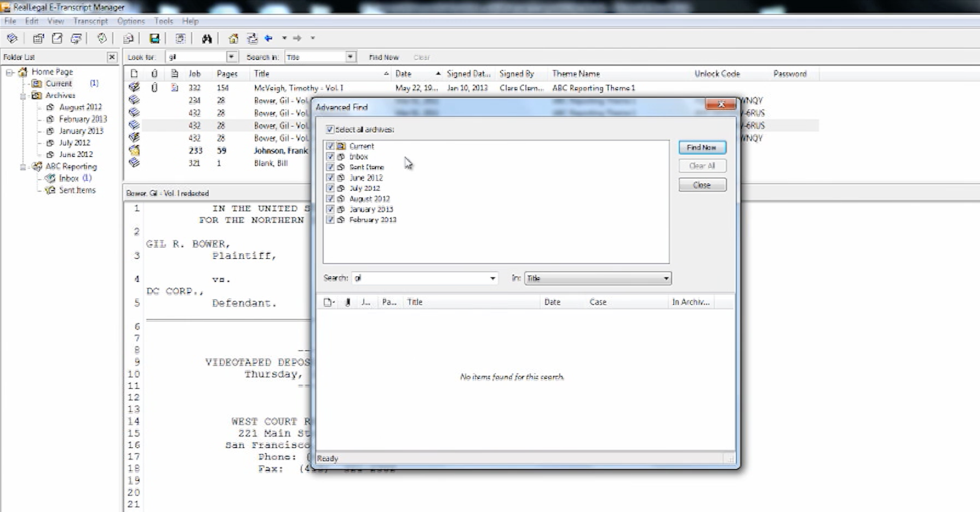Open the Tools menu
Viewport: 980px width, 512px height.
click(163, 21)
